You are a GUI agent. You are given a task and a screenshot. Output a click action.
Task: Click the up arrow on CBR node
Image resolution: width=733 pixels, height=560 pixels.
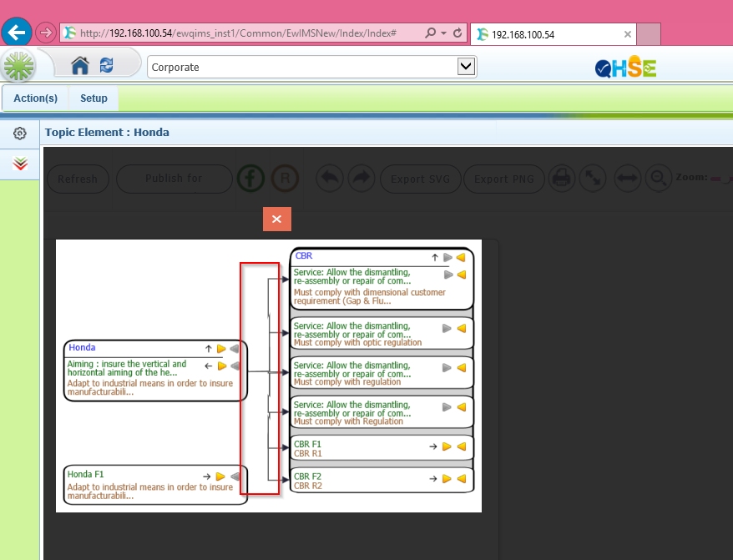[x=435, y=258]
